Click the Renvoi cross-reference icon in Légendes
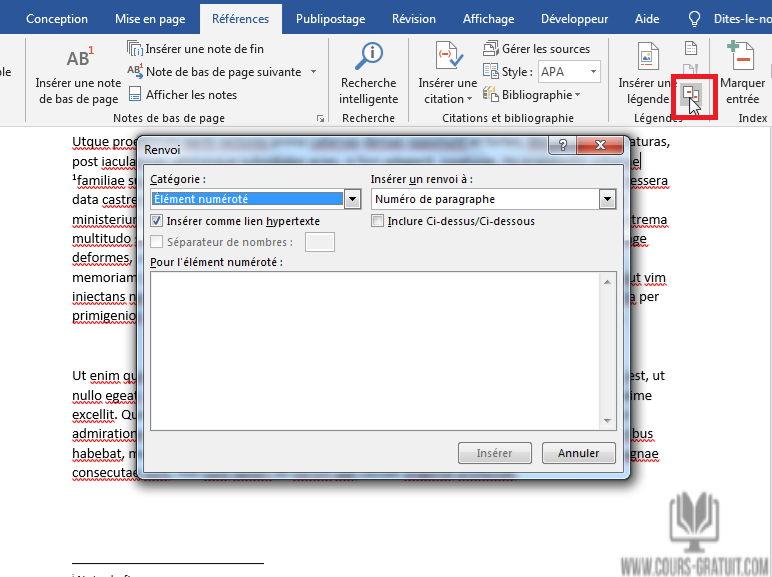 691,93
